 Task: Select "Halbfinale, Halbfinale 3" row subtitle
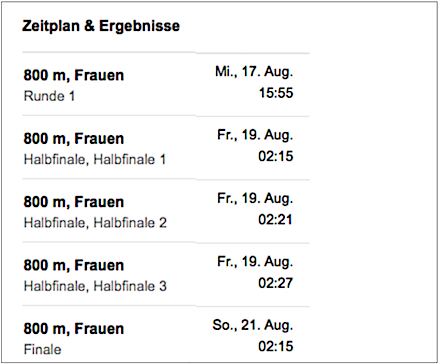95,286
